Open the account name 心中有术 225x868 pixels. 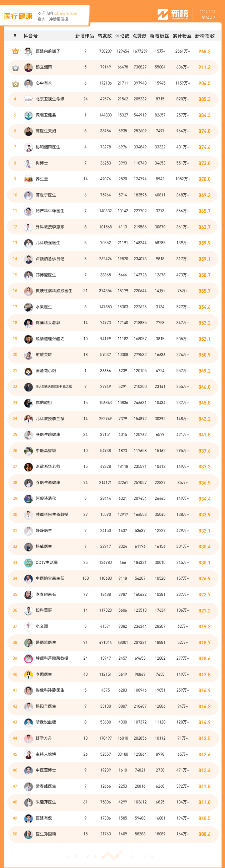(x=44, y=83)
